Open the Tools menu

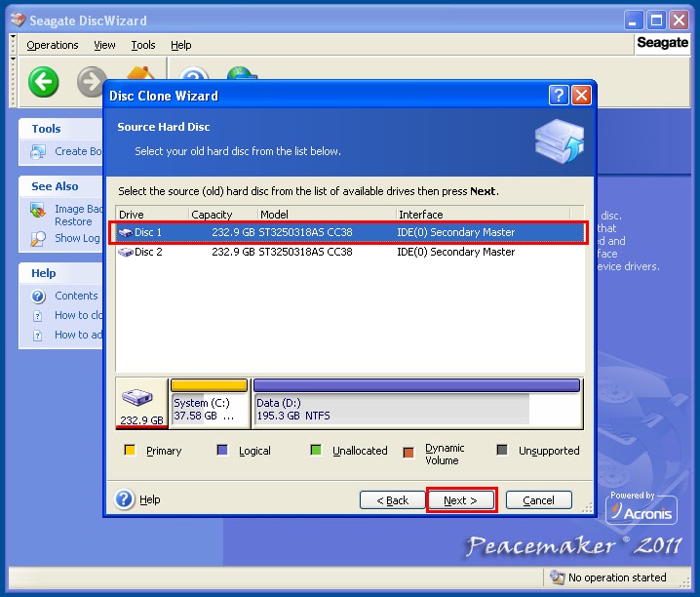coord(143,45)
